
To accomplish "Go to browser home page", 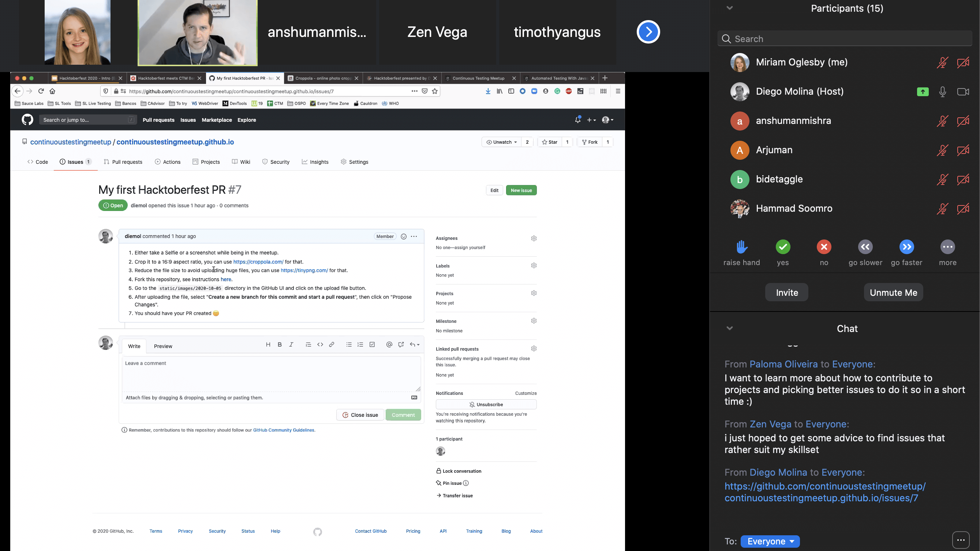I will click(52, 91).
